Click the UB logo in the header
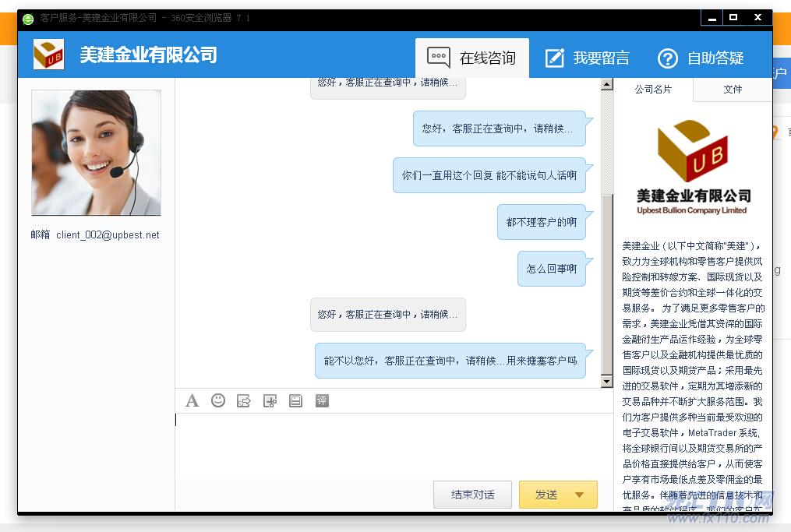This screenshot has width=791, height=532. coord(48,54)
